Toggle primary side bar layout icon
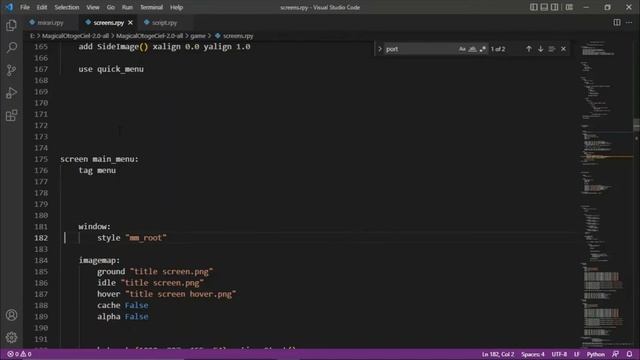This screenshot has width=640, height=360. 533,7
